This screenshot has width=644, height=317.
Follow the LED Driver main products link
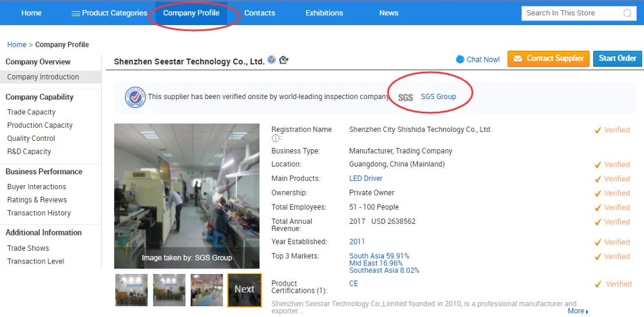[x=365, y=179]
